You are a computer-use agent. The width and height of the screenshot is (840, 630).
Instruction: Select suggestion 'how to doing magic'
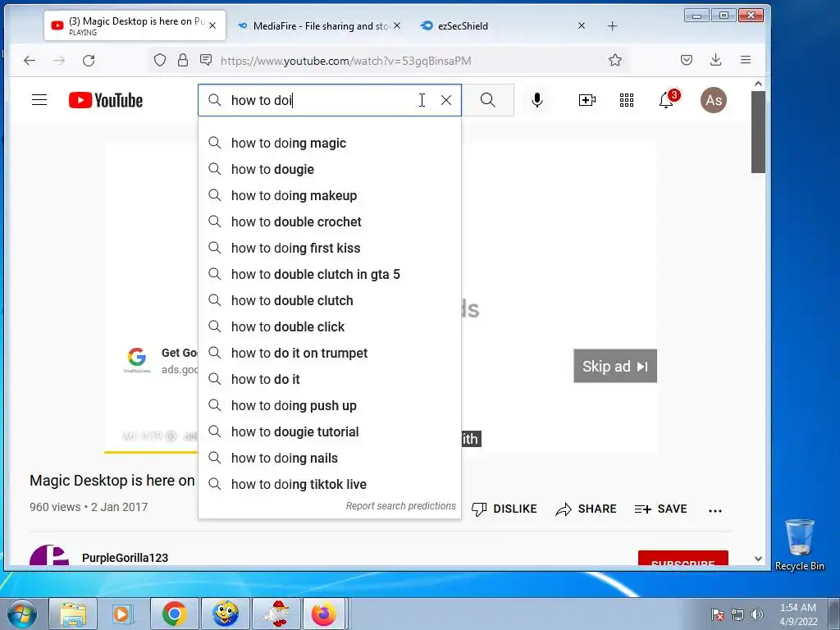pyautogui.click(x=330, y=143)
